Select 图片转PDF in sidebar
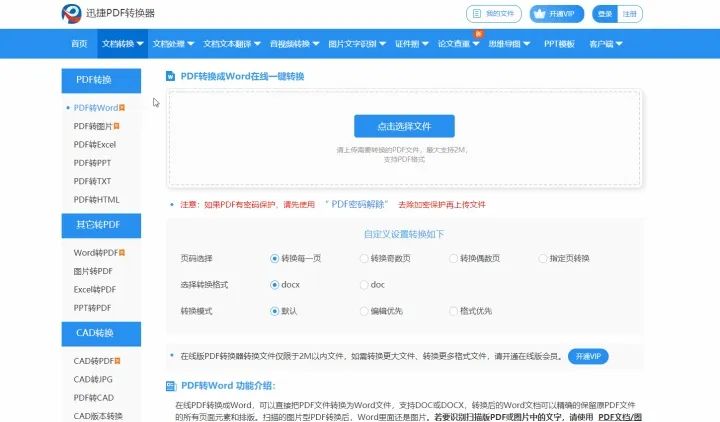This screenshot has width=720, height=422. 93,271
